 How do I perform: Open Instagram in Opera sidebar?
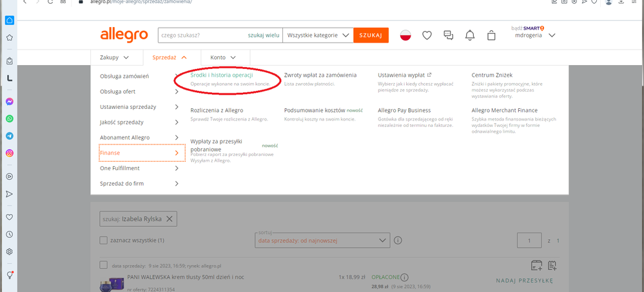tap(10, 153)
